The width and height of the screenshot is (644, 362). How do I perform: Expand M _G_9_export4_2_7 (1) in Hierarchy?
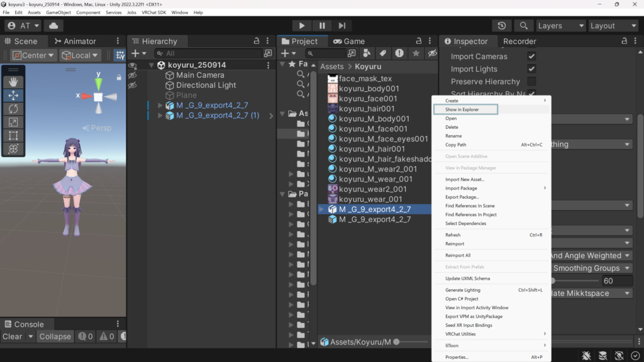160,116
